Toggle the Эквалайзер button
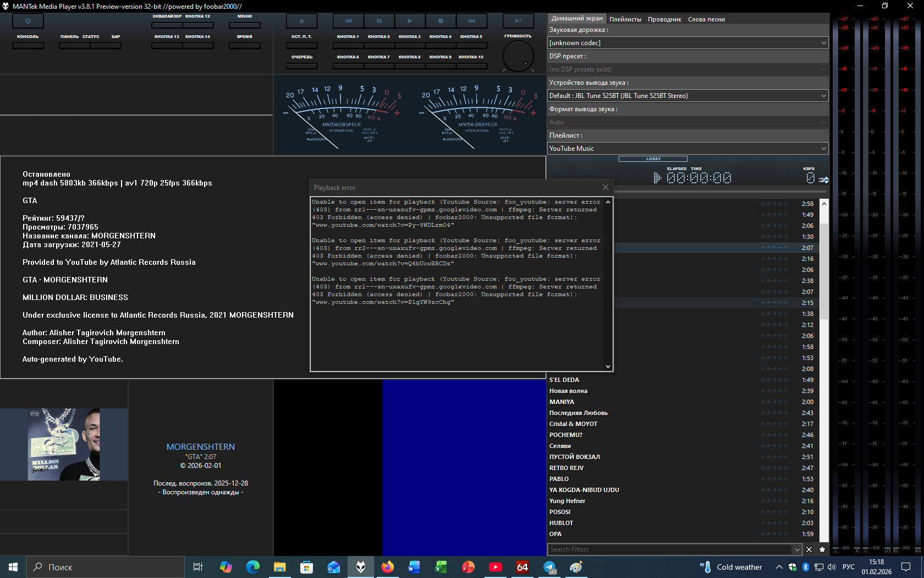The image size is (924, 578). tap(167, 25)
